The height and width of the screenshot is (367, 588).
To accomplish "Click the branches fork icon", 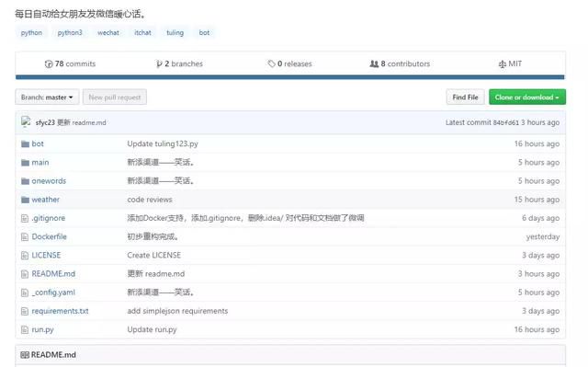I will pos(159,64).
